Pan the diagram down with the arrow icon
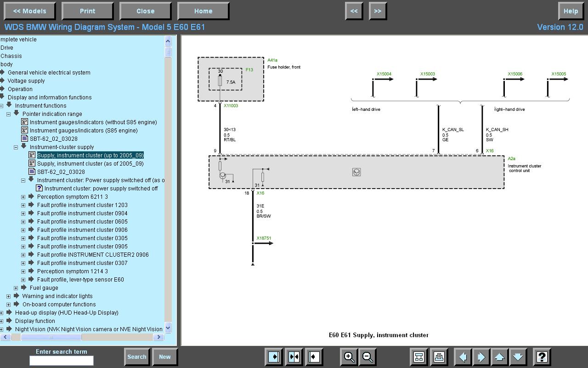588x368 pixels. 518,356
